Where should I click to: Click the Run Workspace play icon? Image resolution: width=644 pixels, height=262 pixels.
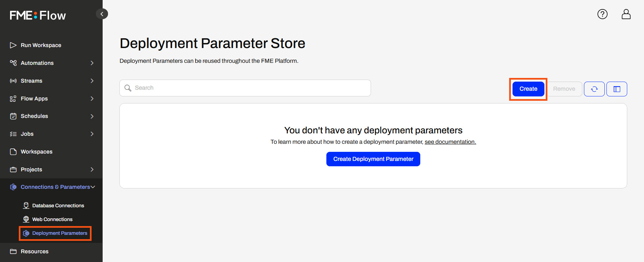point(13,45)
